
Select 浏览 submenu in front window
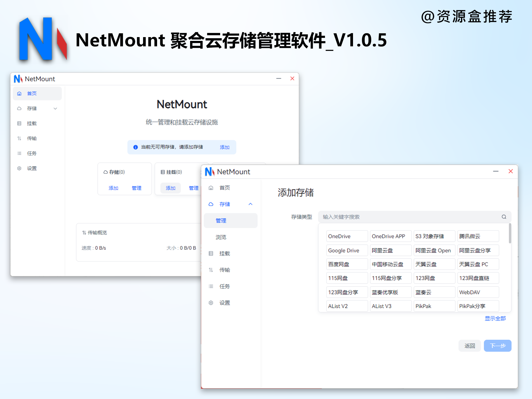[x=231, y=237]
